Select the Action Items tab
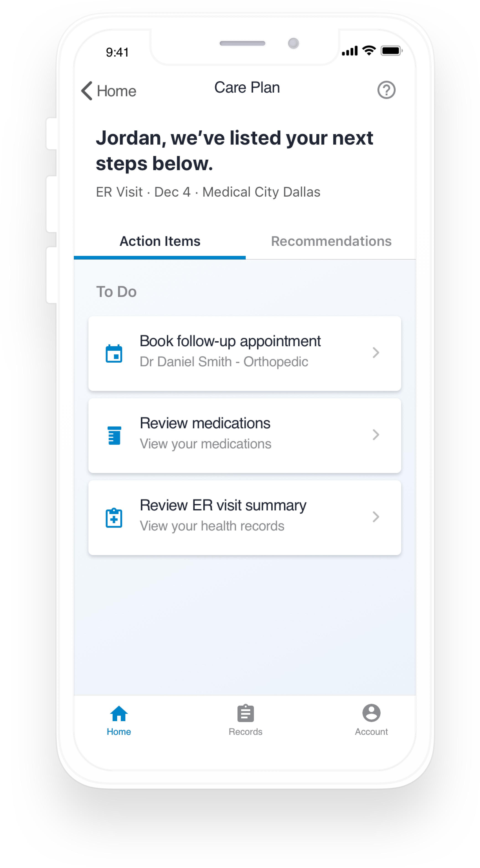Image resolution: width=480 pixels, height=868 pixels. point(160,241)
